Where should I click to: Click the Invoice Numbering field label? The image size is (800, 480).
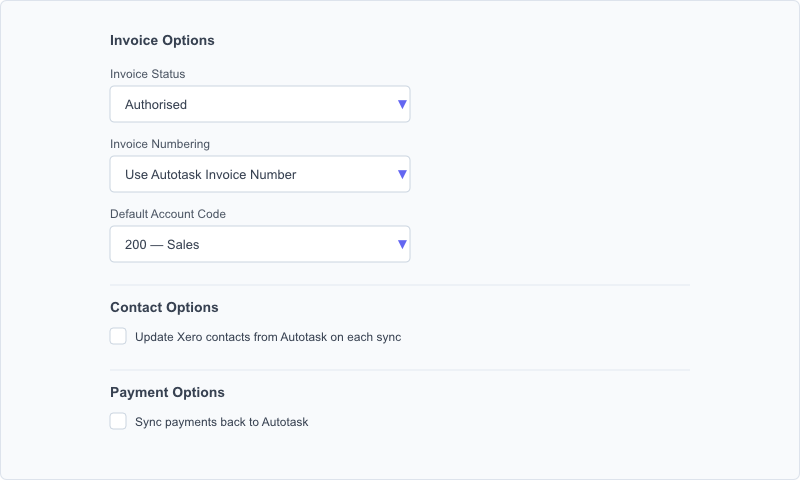(160, 144)
